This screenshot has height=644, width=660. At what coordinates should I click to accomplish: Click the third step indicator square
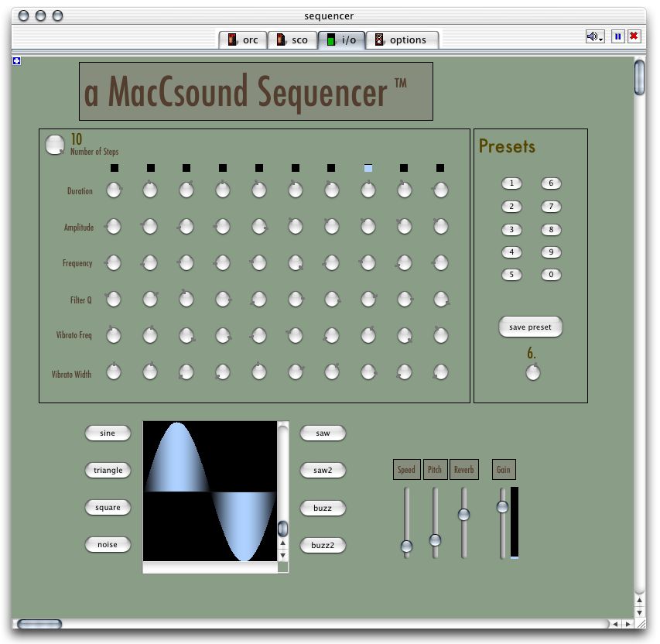tap(186, 168)
